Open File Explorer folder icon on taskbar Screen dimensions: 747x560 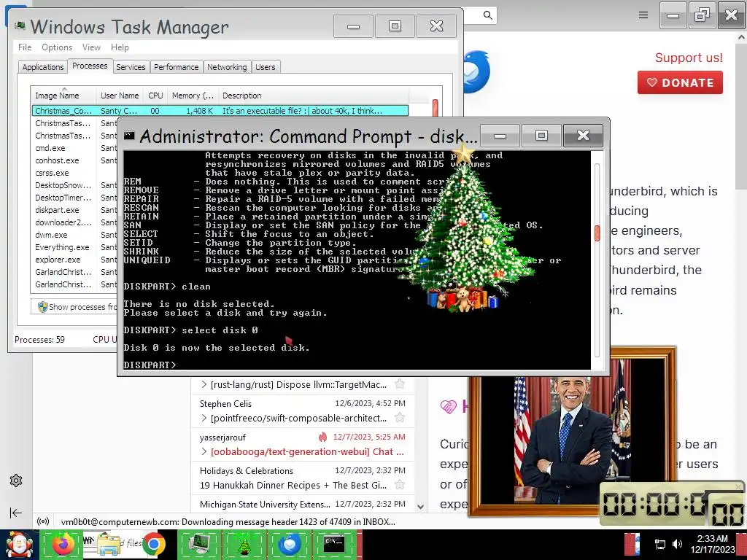coord(108,544)
